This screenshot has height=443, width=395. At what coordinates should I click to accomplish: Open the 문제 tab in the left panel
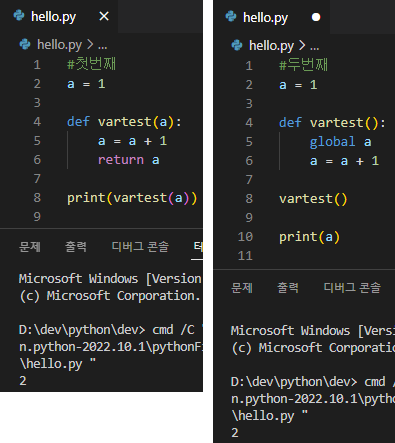pyautogui.click(x=30, y=247)
